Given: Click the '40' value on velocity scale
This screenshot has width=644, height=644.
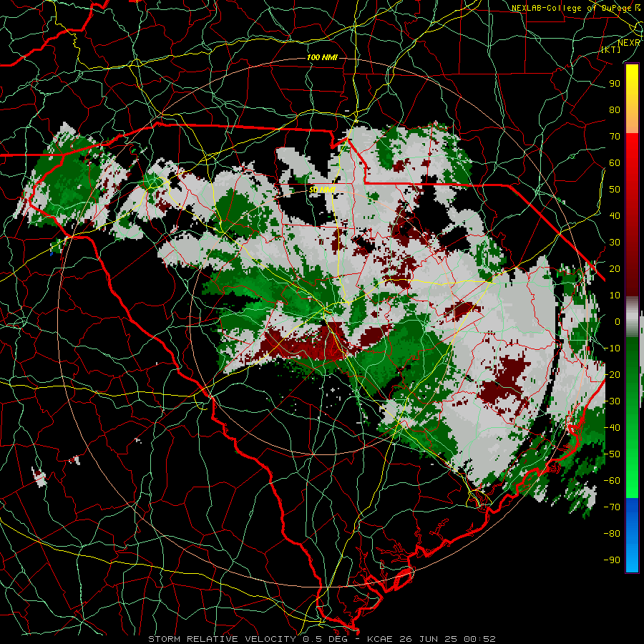Looking at the screenshot, I should coord(615,216).
